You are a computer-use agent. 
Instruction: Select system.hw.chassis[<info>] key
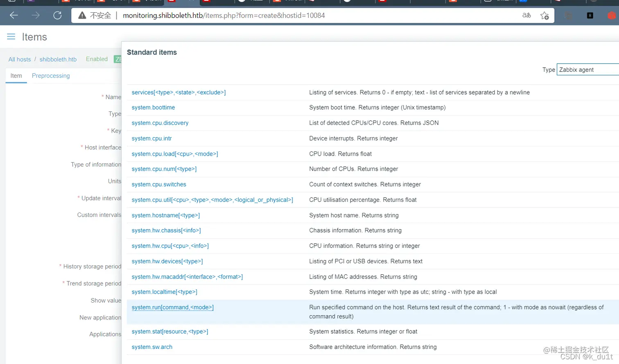pyautogui.click(x=166, y=231)
